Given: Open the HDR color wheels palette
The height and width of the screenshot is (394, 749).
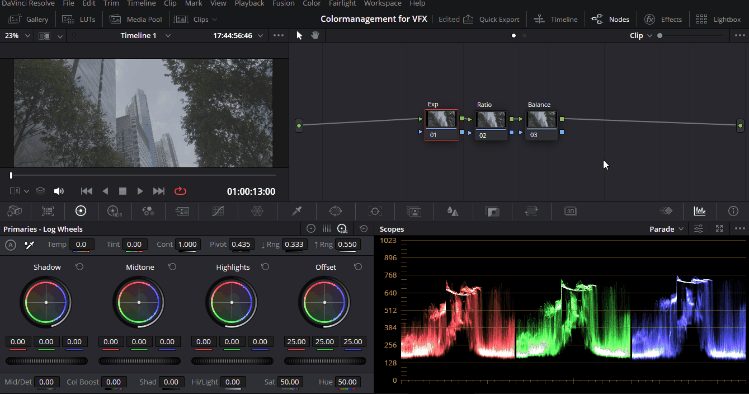Looking at the screenshot, I should (x=114, y=211).
